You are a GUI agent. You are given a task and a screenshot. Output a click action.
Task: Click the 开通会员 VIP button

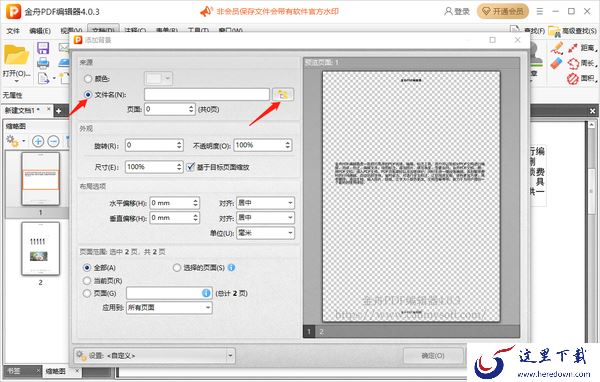coord(502,11)
